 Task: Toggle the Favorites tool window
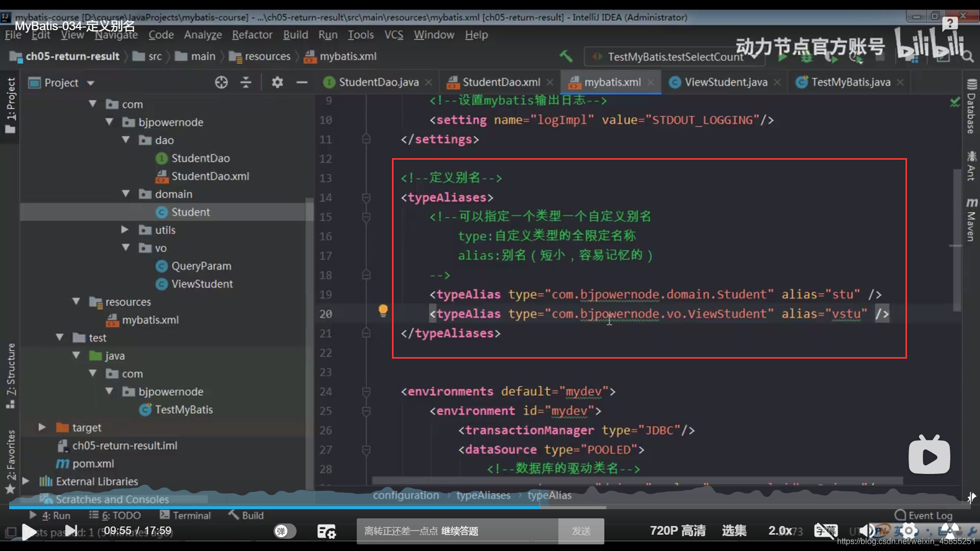pyautogui.click(x=10, y=462)
